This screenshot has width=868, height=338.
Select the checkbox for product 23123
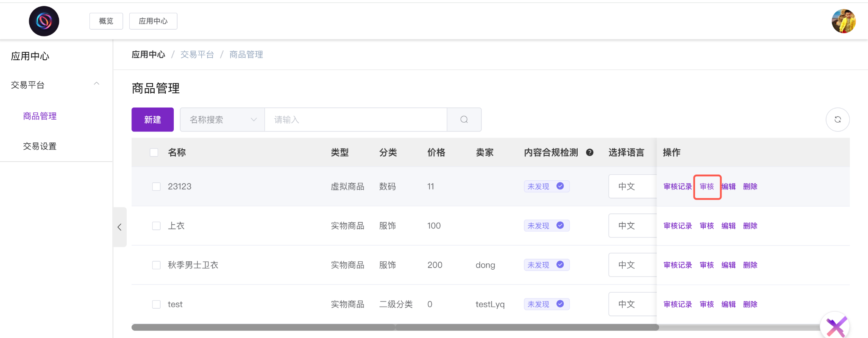[156, 187]
